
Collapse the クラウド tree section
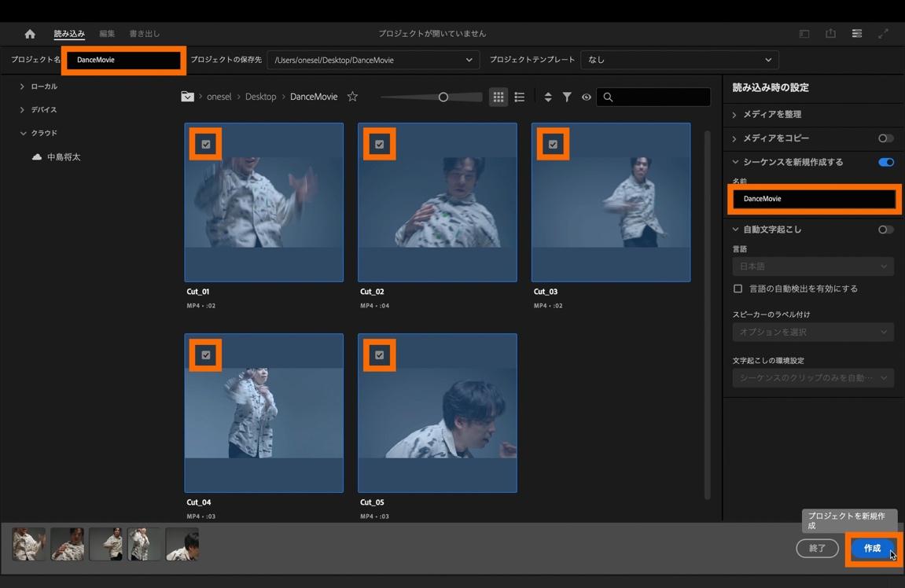click(x=23, y=134)
